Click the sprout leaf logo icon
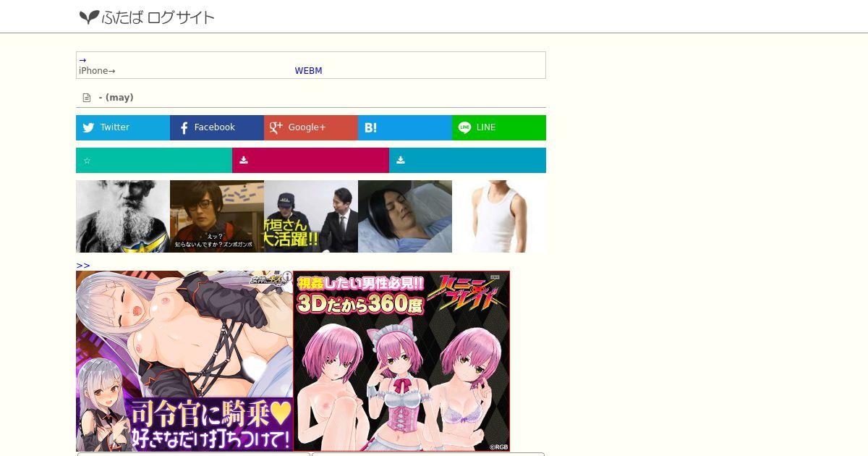The image size is (868, 456). click(89, 17)
